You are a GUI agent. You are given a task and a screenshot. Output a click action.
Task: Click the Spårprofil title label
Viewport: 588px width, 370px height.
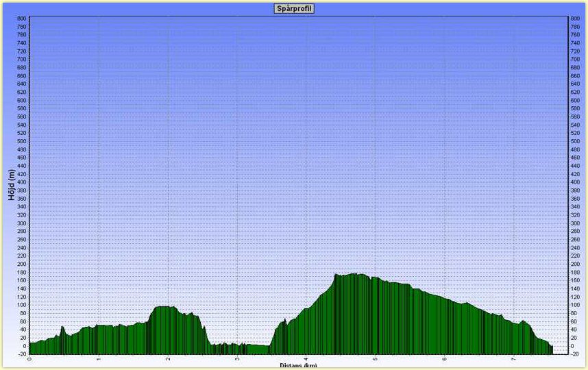click(294, 9)
